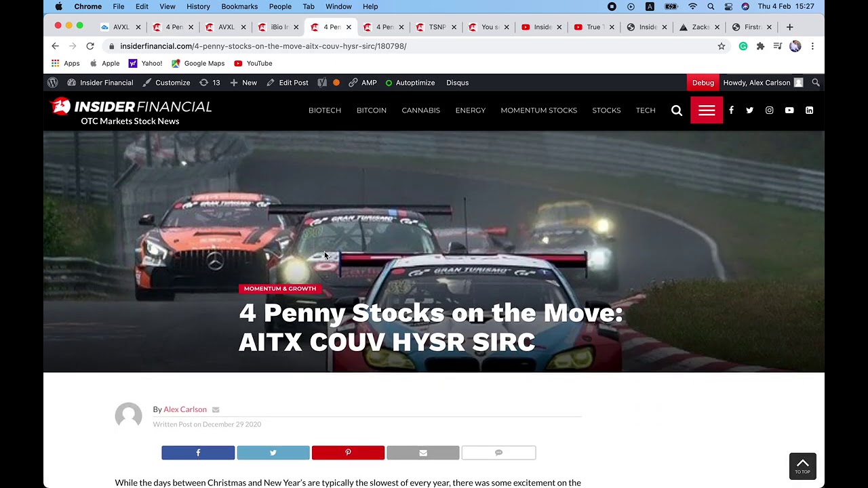The width and height of the screenshot is (868, 488).
Task: Go back in Chrome
Action: point(56,46)
